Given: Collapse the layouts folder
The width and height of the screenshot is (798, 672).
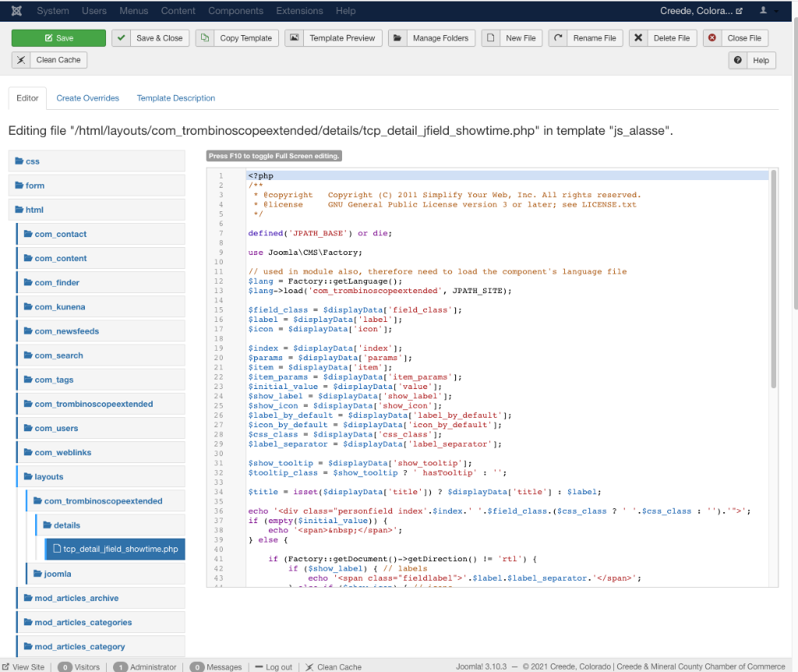Looking at the screenshot, I should (x=48, y=476).
